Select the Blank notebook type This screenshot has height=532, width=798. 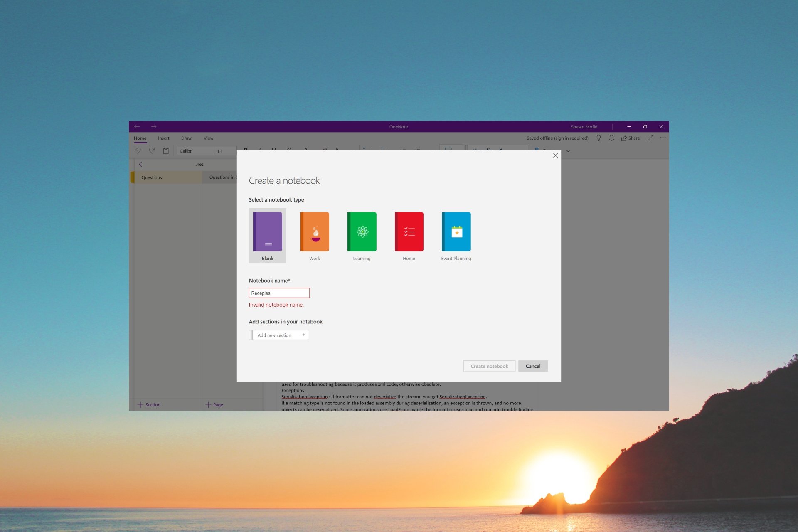pyautogui.click(x=267, y=235)
